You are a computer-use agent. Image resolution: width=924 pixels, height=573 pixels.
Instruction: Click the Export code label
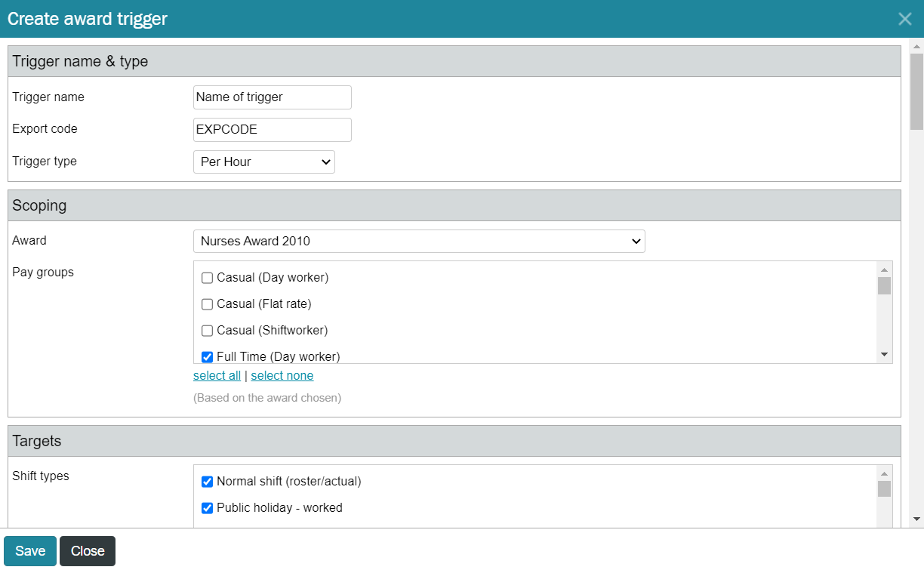click(x=45, y=128)
